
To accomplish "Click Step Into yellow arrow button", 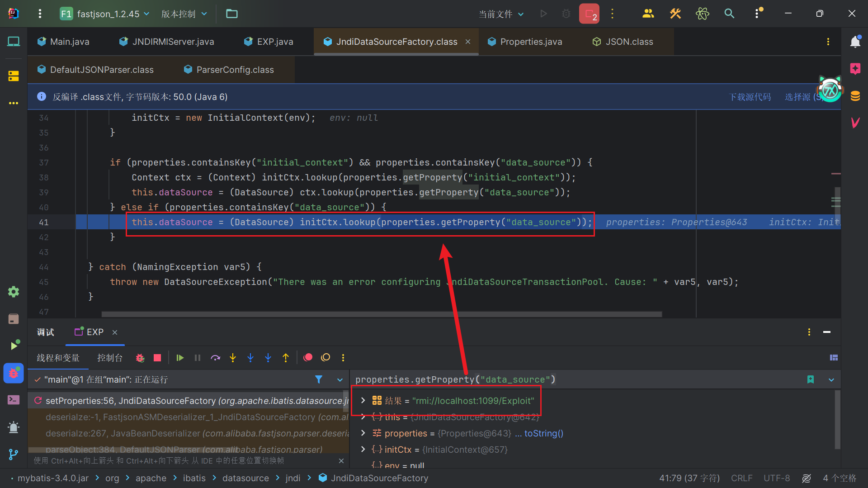I will pos(233,358).
